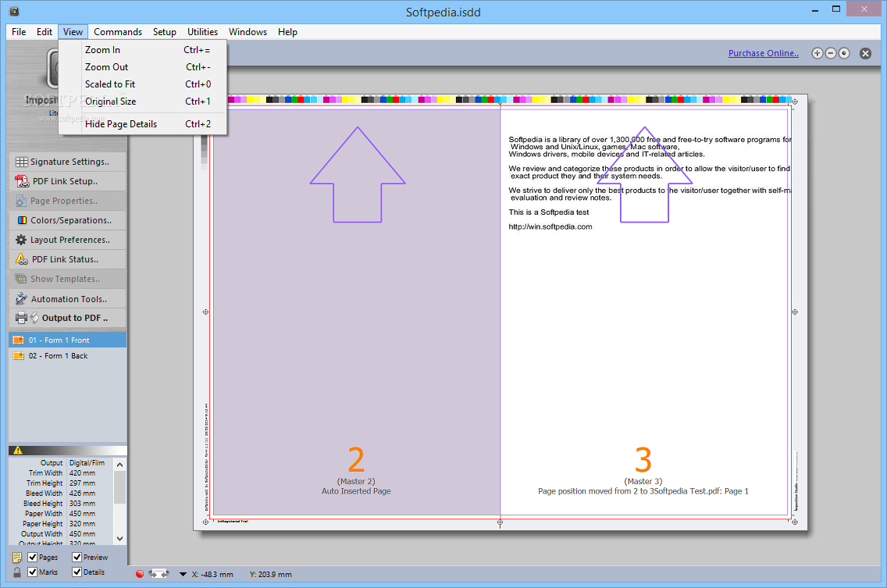This screenshot has width=887, height=588.
Task: Open the Setup menu
Action: click(x=165, y=32)
